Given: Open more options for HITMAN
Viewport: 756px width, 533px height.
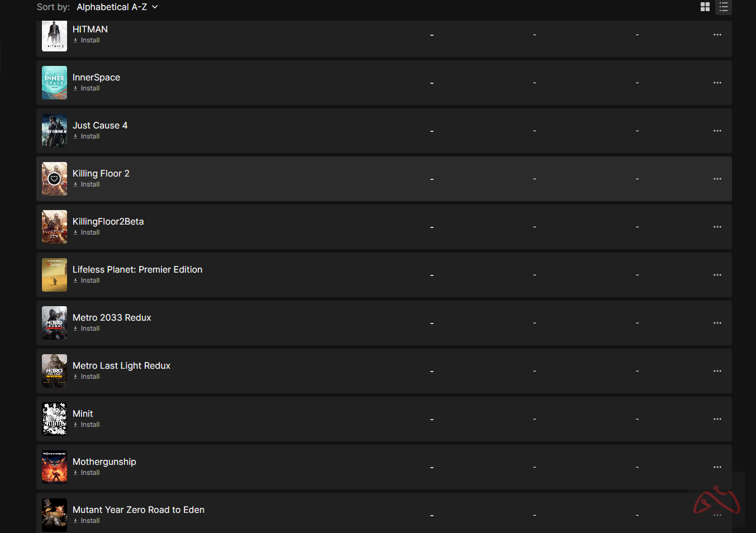Looking at the screenshot, I should pos(717,35).
